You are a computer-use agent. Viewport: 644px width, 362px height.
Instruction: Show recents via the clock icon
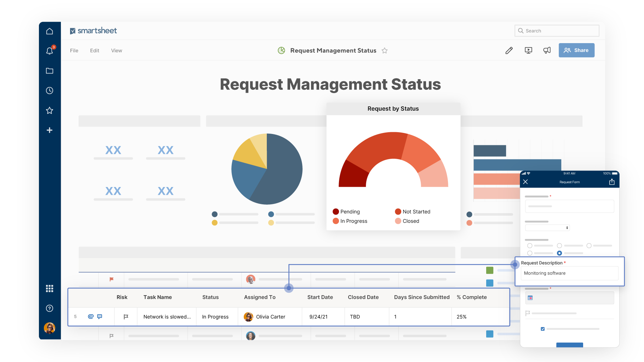click(50, 90)
